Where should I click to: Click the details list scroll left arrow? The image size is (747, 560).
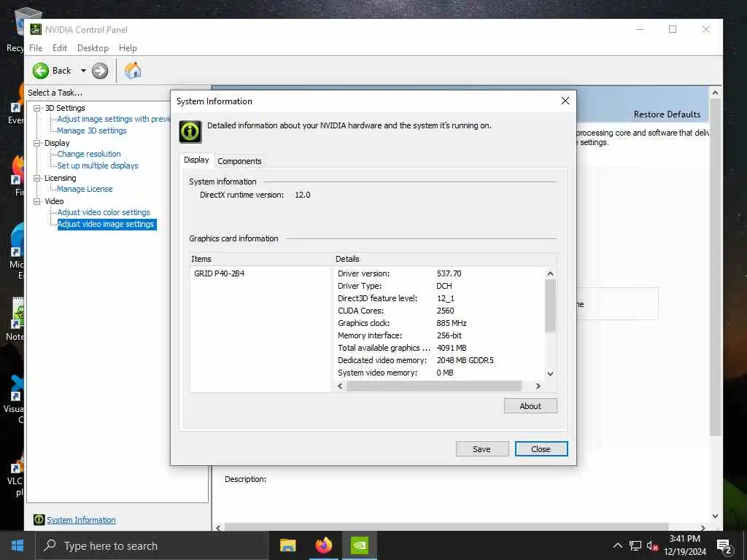[x=340, y=386]
